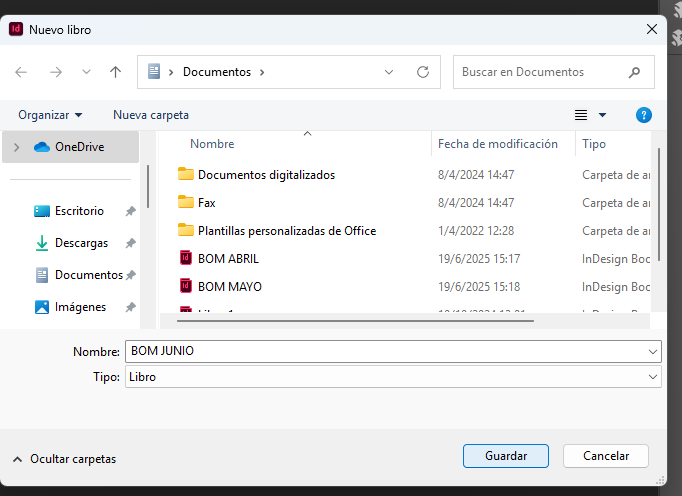Open Imágenes in quick access

[80, 307]
